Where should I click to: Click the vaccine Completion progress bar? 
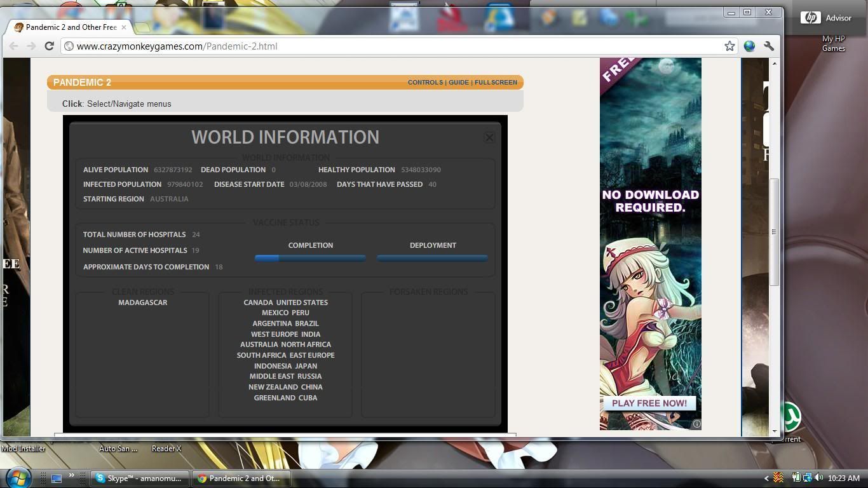pos(310,258)
